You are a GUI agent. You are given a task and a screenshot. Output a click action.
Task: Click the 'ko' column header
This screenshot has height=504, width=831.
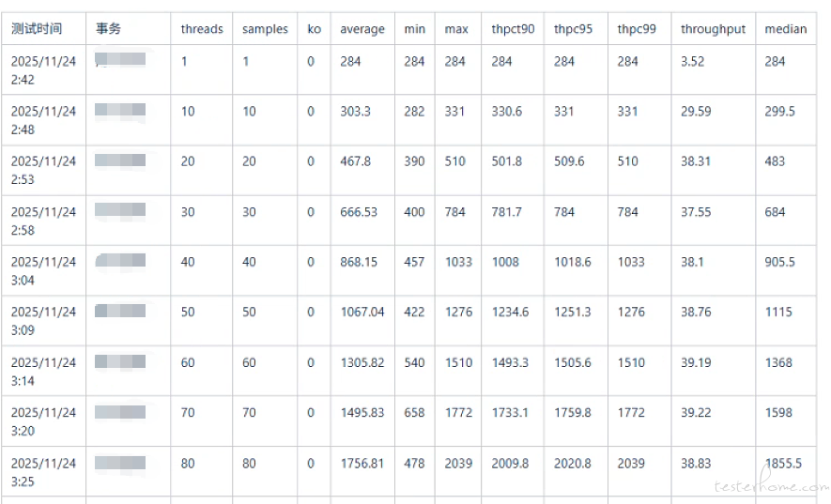[314, 29]
